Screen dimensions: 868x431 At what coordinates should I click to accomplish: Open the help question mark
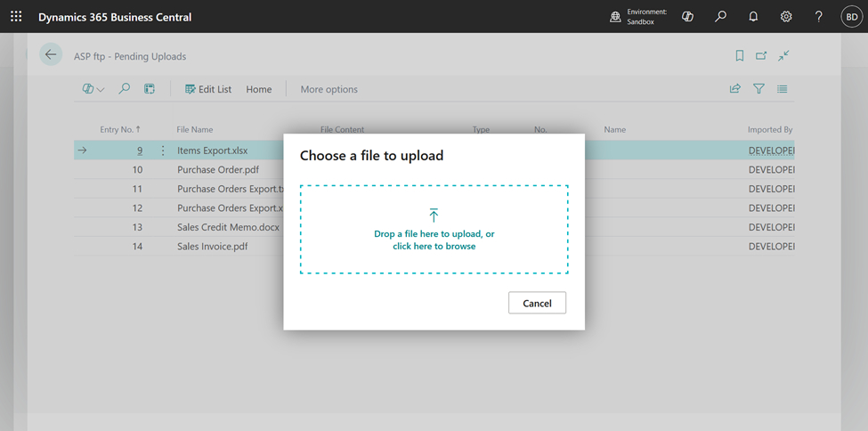tap(819, 17)
